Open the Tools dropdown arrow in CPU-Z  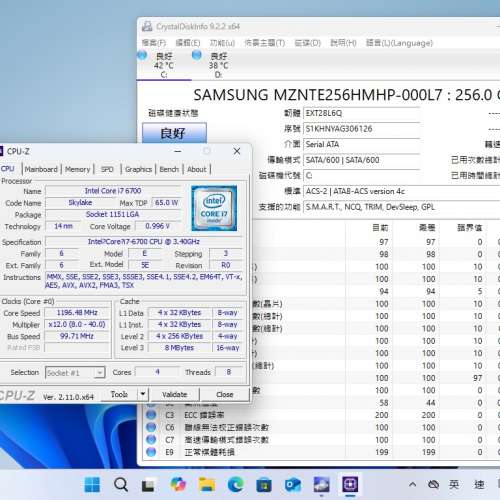(x=143, y=394)
